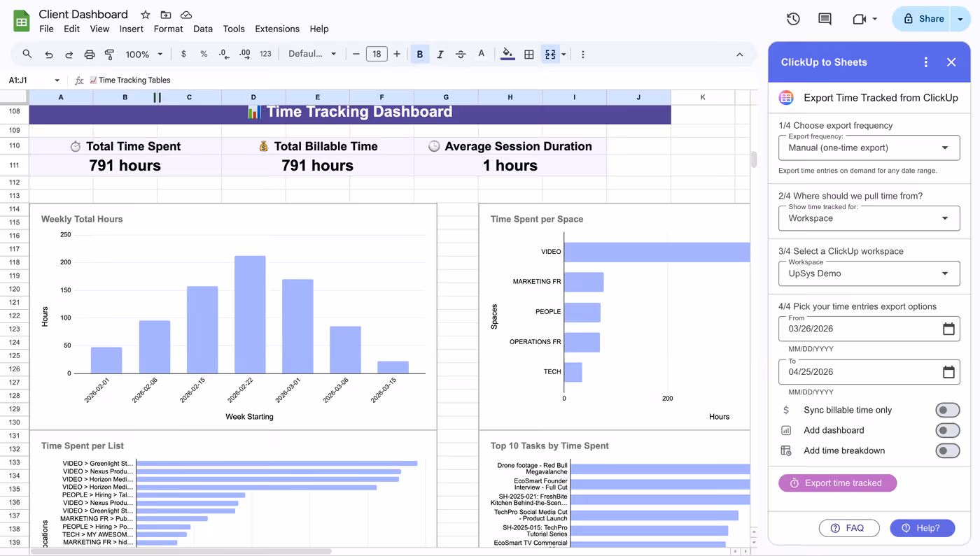This screenshot has height=556, width=980.
Task: Open the From date calendar picker
Action: coord(948,329)
